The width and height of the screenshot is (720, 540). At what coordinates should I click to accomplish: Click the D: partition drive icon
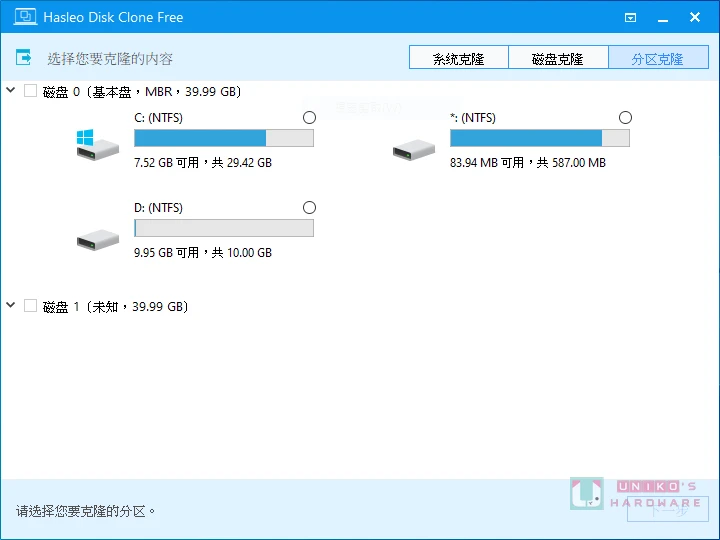pos(98,239)
